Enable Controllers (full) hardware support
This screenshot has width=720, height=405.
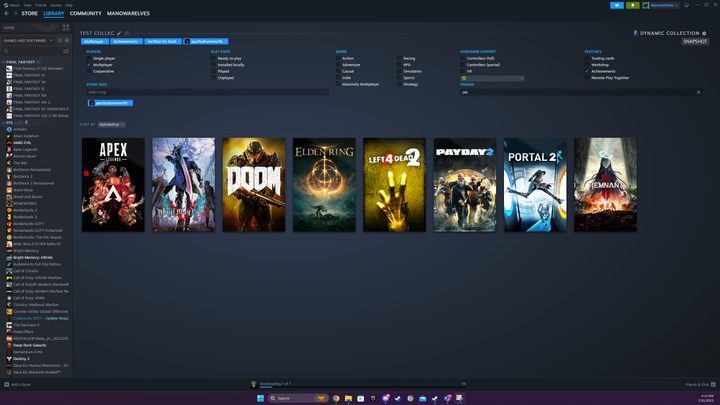tap(463, 58)
